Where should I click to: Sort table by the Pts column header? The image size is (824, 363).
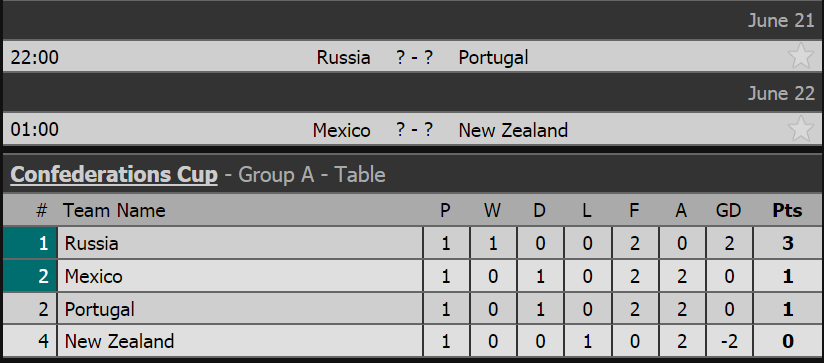(x=787, y=211)
